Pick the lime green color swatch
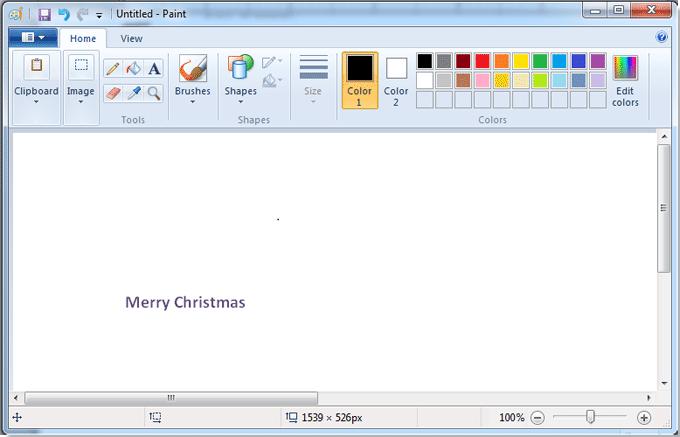 pyautogui.click(x=540, y=80)
